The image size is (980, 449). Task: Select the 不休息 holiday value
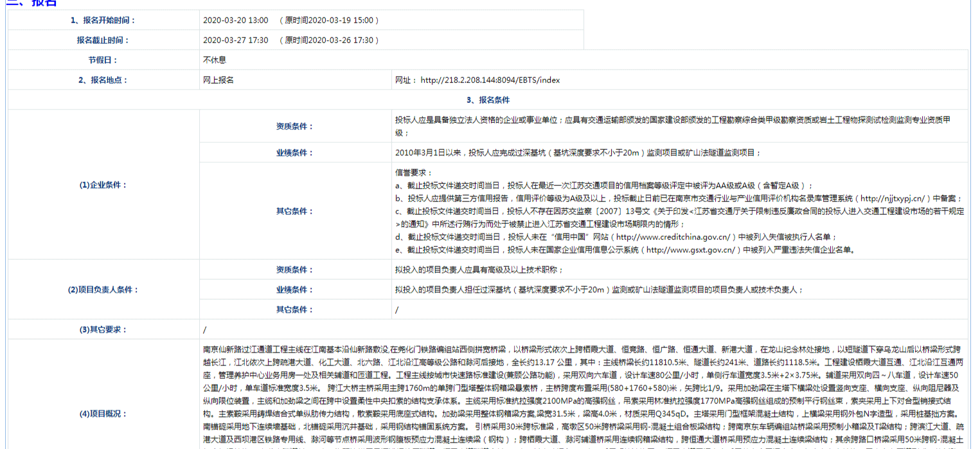[x=215, y=60]
